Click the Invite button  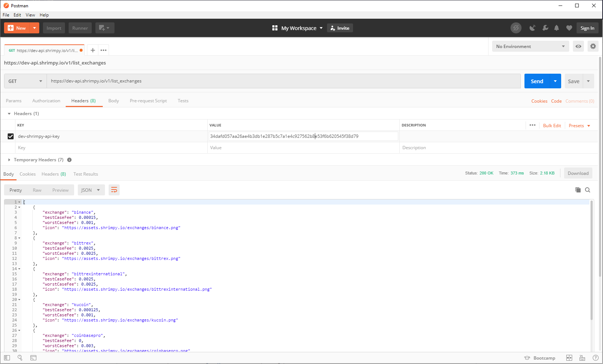point(340,28)
